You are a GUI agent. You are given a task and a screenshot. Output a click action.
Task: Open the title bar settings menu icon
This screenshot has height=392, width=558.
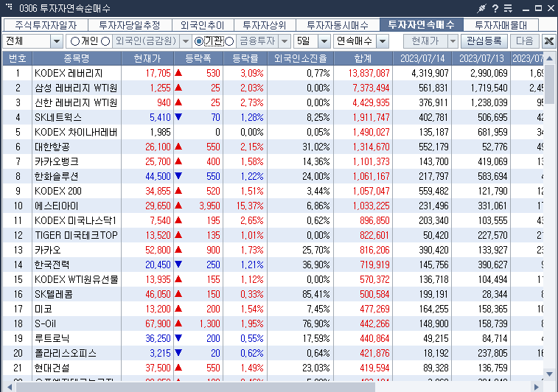[508, 8]
